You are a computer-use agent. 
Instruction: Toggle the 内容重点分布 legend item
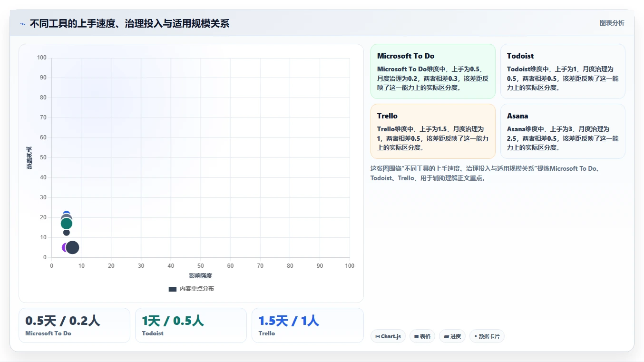click(191, 289)
